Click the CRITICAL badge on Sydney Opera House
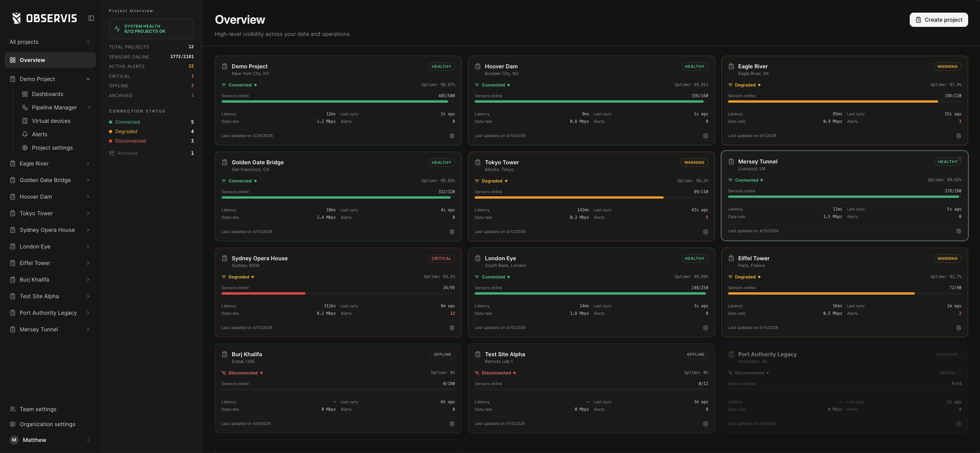 (x=441, y=259)
